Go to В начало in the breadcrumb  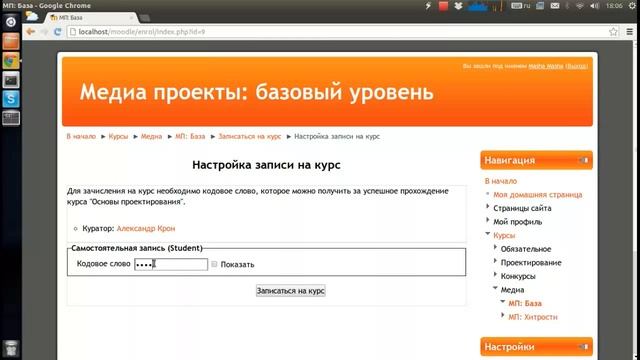click(x=81, y=136)
